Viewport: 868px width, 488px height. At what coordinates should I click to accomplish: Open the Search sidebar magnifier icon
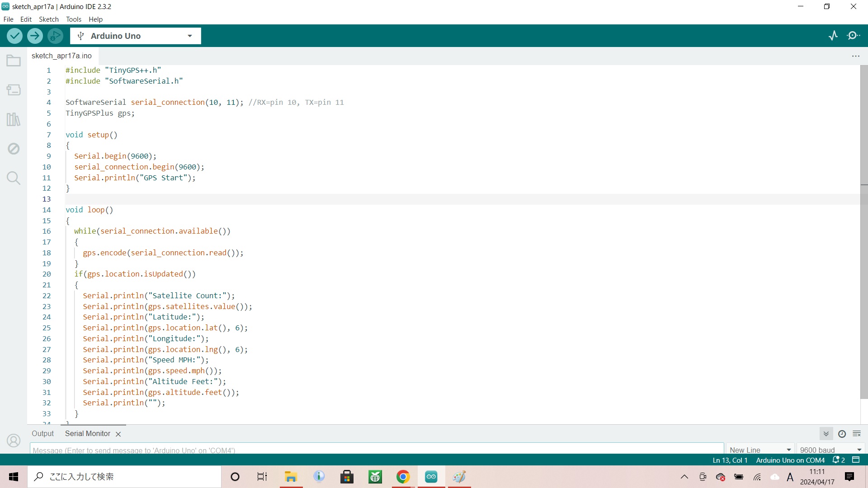[14, 178]
